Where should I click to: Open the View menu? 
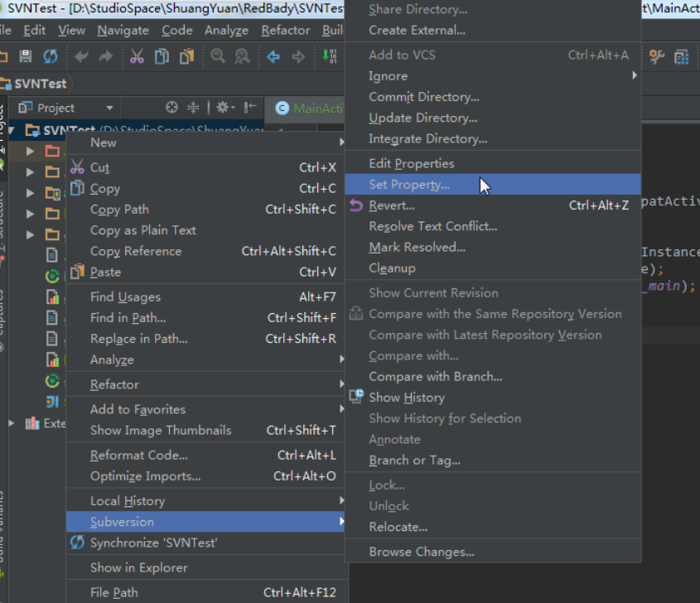(71, 31)
